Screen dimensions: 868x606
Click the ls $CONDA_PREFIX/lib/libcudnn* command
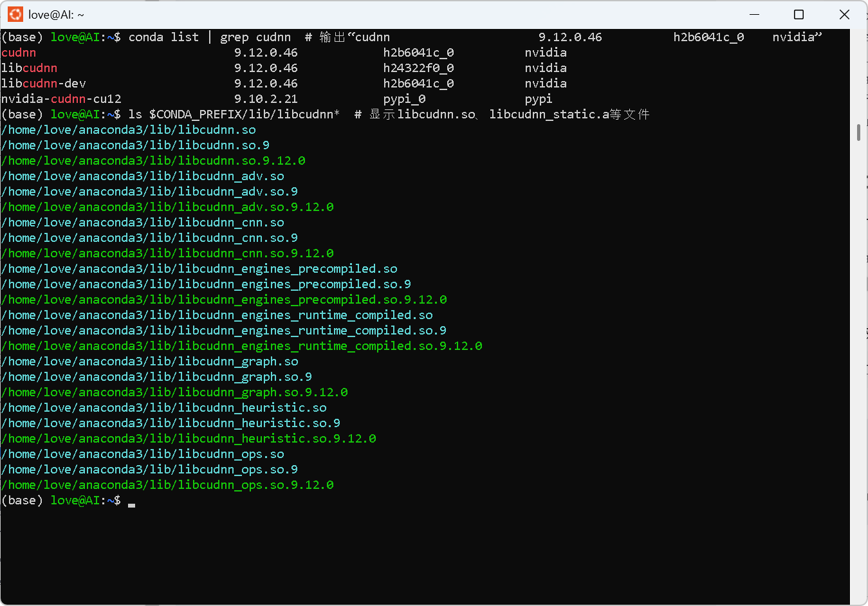pos(234,115)
